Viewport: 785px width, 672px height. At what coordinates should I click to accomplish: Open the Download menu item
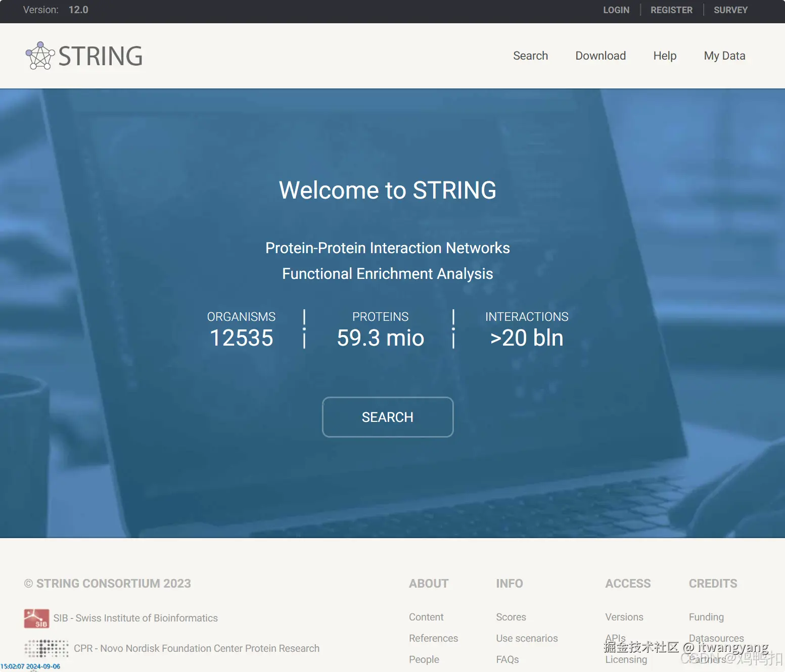(x=601, y=56)
